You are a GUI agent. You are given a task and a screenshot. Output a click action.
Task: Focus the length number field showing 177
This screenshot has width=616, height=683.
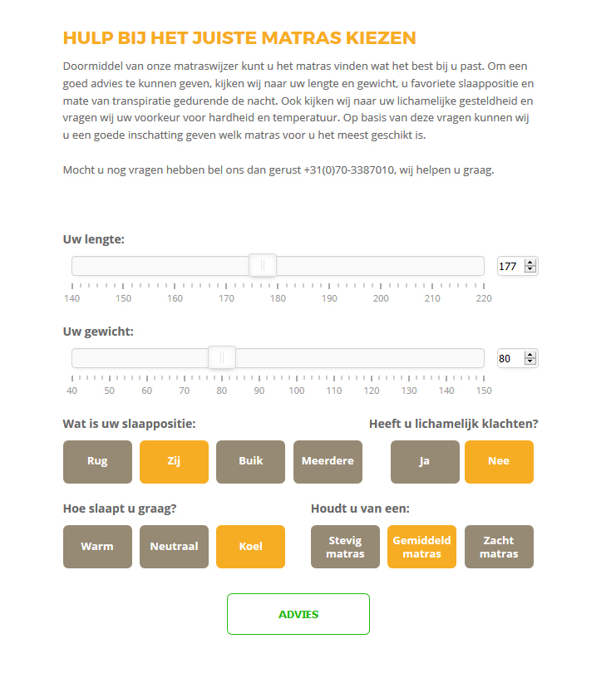click(x=511, y=266)
